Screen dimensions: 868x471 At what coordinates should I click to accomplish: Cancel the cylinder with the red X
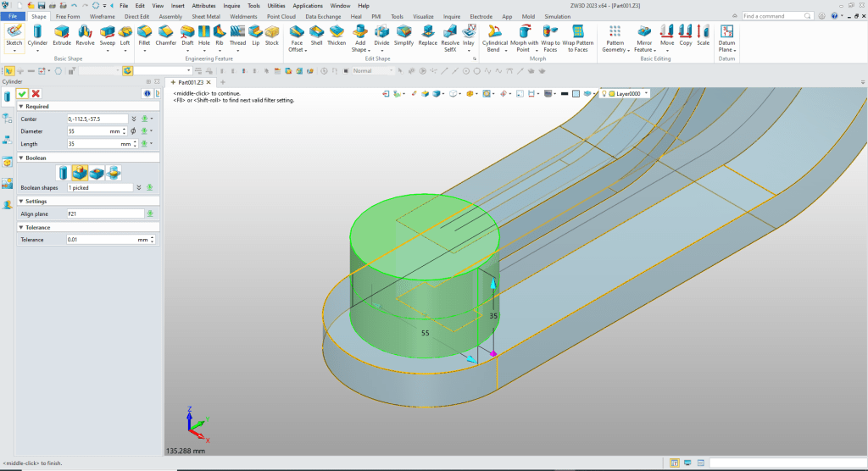click(36, 93)
